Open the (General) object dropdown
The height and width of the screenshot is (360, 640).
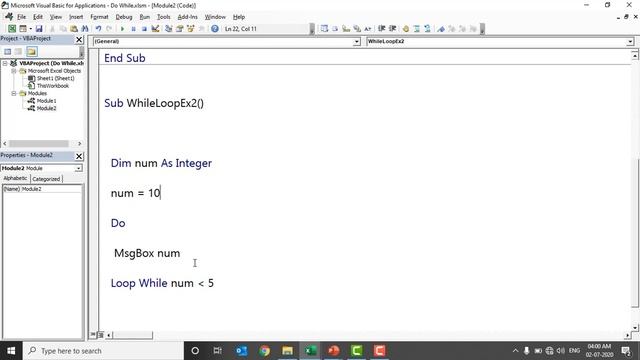point(357,41)
